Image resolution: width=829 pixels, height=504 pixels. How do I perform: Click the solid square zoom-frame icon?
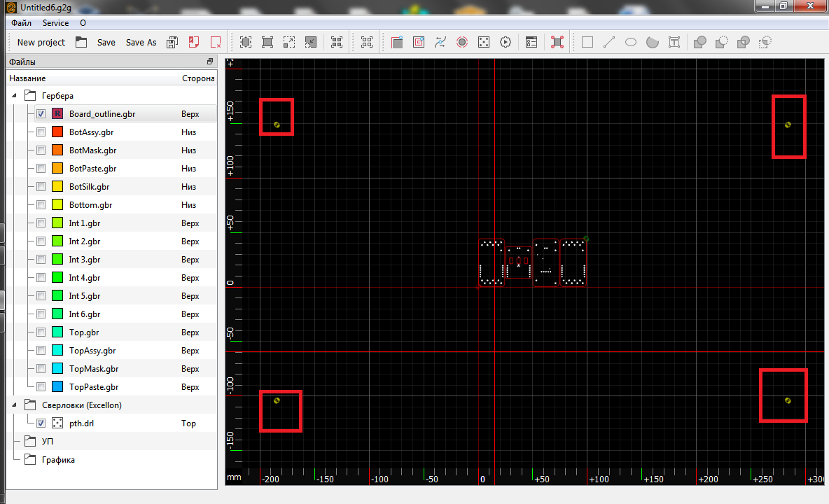point(267,42)
